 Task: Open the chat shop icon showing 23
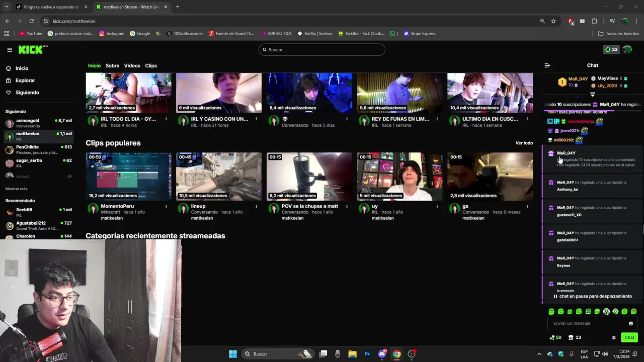575,337
